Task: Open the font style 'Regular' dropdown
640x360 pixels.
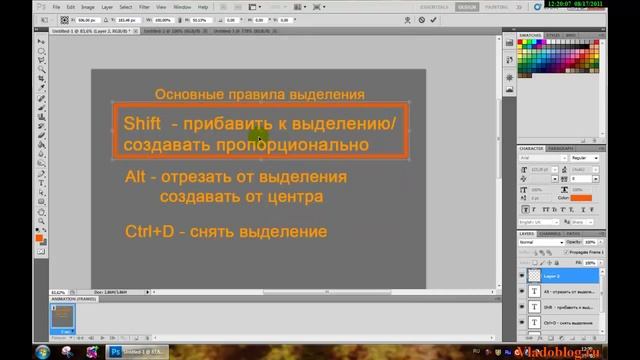Action: (x=585, y=158)
